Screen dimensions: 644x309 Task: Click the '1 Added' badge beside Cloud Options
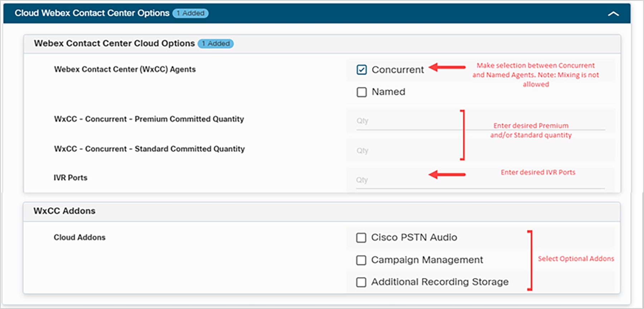tap(216, 44)
